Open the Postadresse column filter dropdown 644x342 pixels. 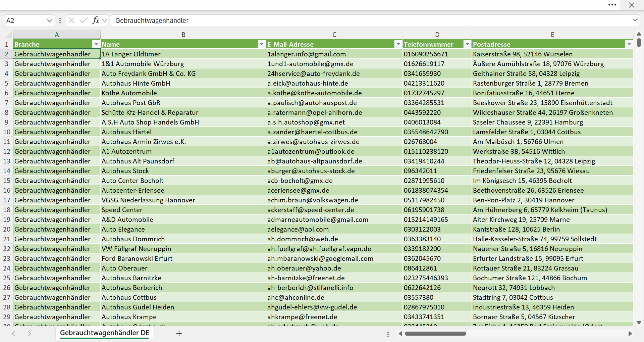click(629, 44)
